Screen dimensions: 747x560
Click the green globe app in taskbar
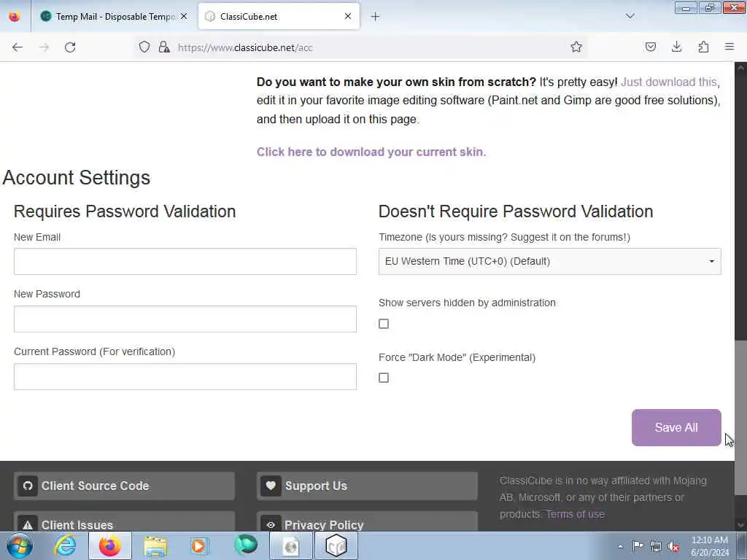click(x=246, y=545)
